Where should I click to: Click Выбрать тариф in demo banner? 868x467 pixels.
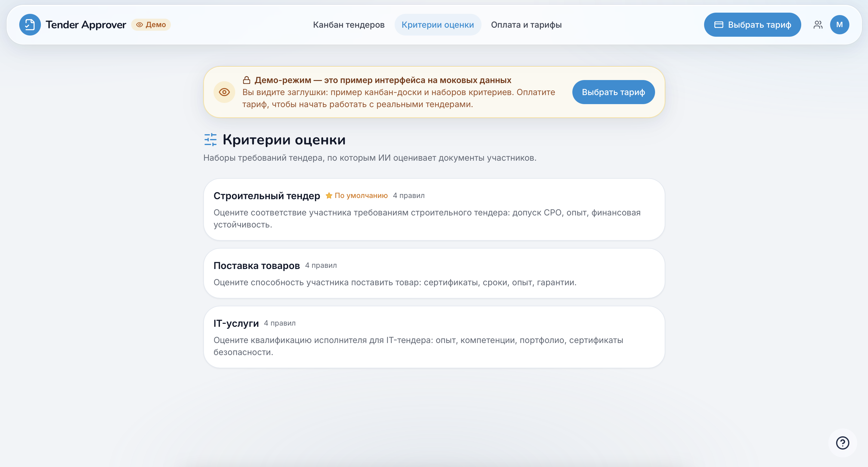(x=613, y=92)
